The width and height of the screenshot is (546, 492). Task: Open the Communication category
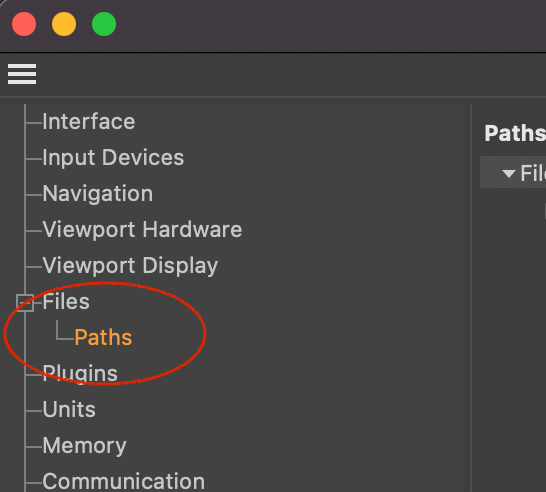(x=124, y=482)
